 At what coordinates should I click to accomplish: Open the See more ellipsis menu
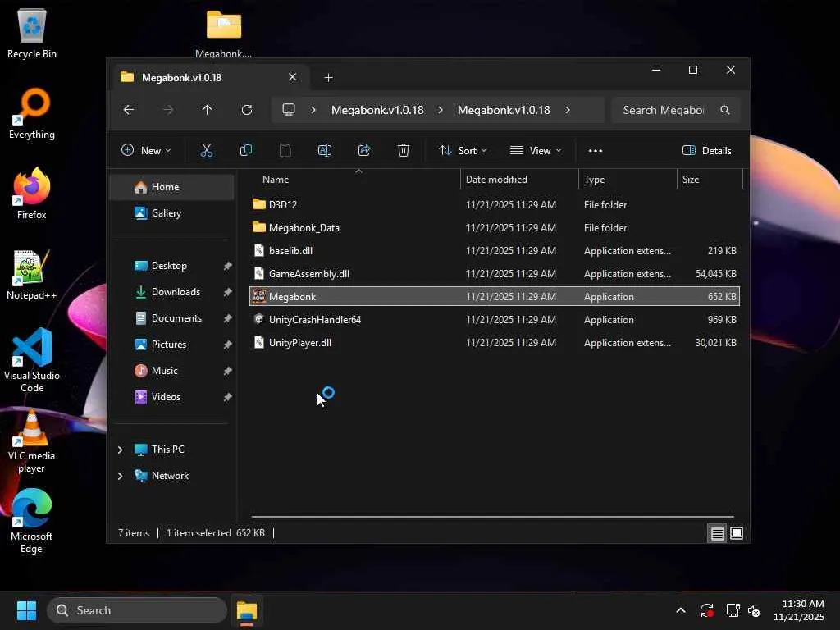point(596,150)
